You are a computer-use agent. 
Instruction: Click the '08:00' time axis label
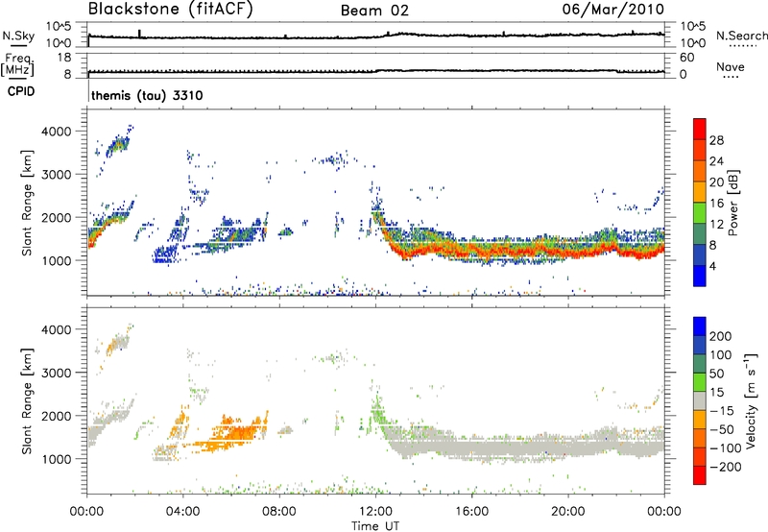279,512
